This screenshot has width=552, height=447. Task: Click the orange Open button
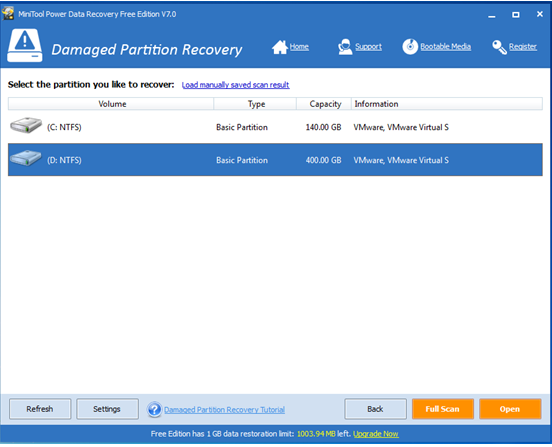(x=510, y=409)
